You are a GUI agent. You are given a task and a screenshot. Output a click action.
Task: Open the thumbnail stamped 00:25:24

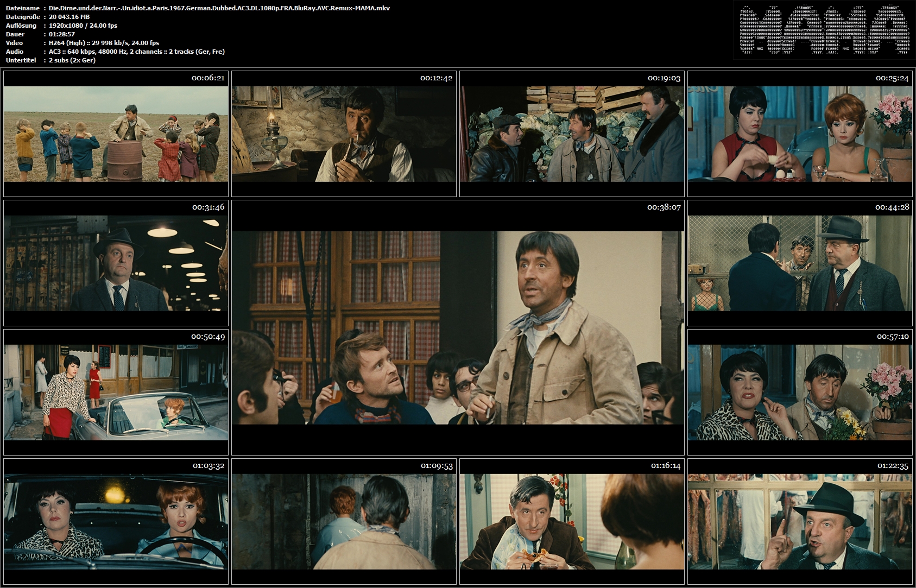[800, 134]
